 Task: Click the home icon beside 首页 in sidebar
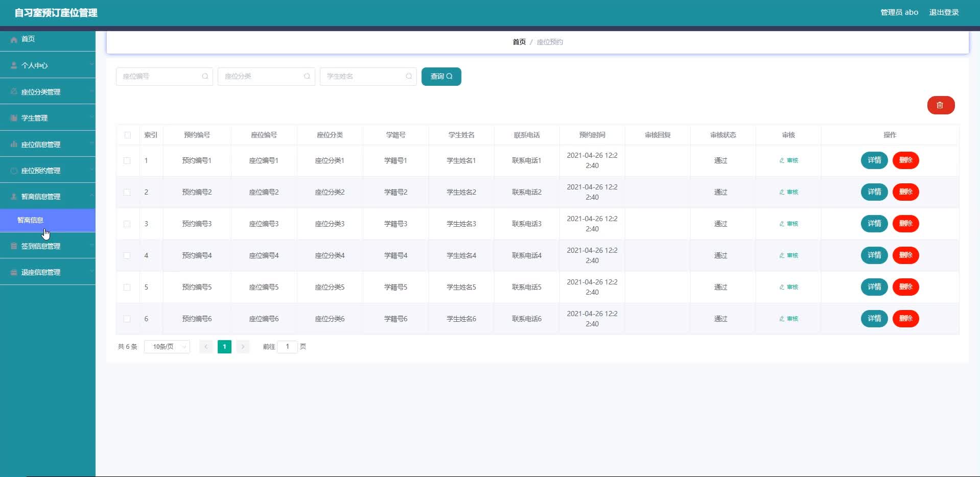click(14, 39)
